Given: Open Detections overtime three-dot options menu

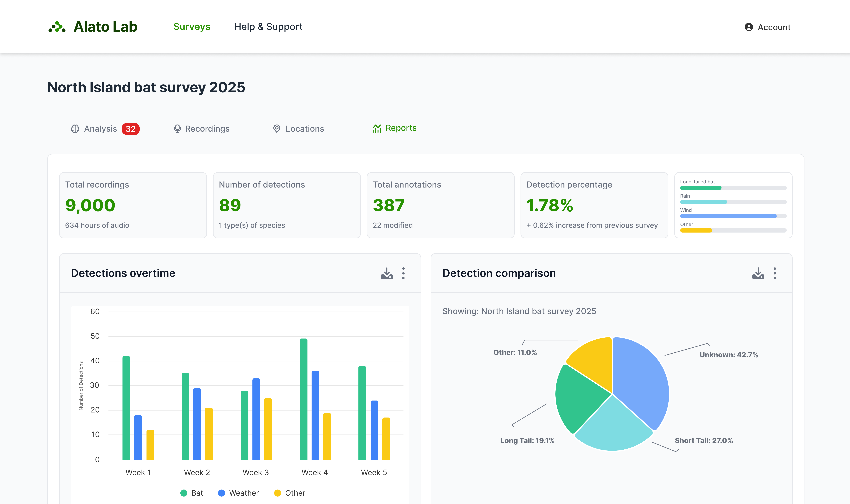Looking at the screenshot, I should pyautogui.click(x=403, y=273).
